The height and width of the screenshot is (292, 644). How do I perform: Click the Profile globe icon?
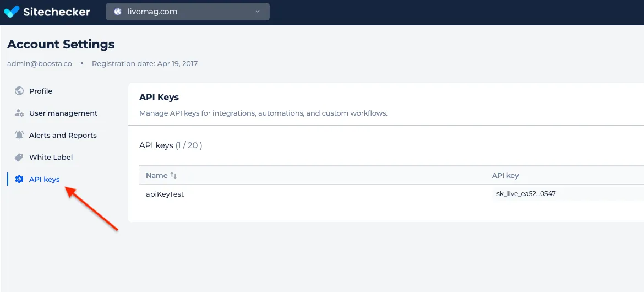pos(19,91)
